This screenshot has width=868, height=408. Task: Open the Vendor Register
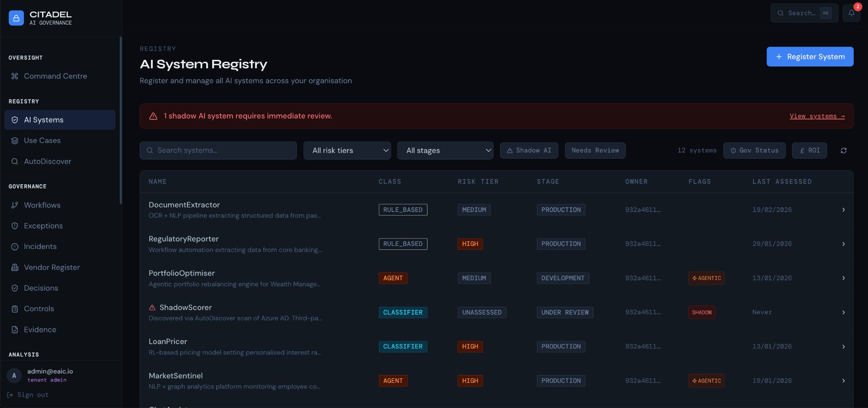52,267
